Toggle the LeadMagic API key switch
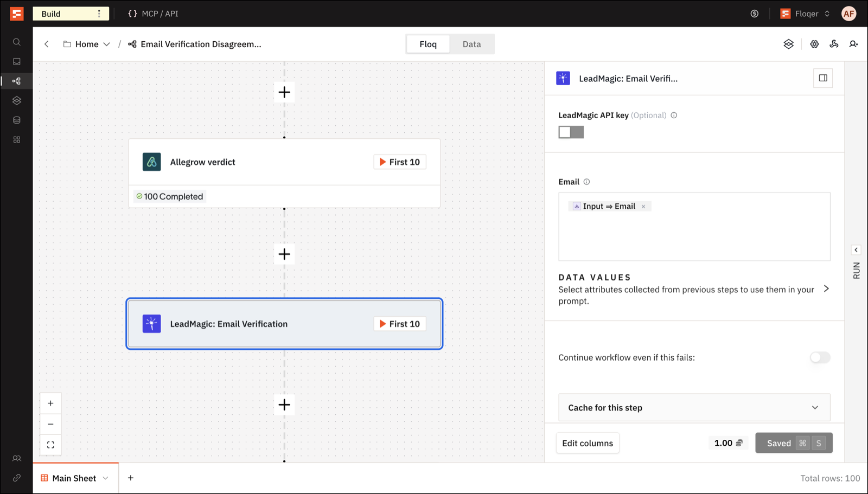Image resolution: width=868 pixels, height=494 pixels. click(571, 132)
